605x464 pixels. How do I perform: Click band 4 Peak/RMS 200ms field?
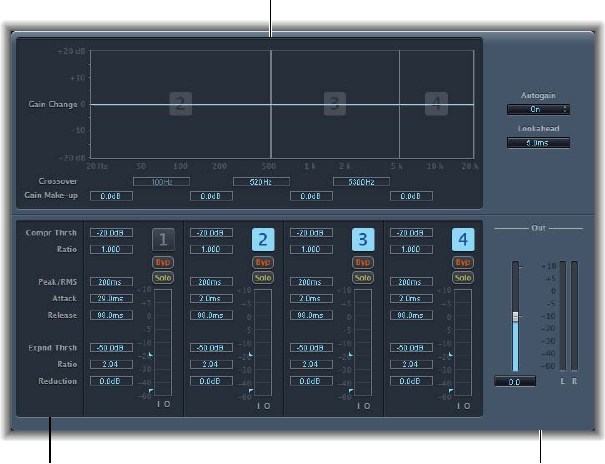(x=411, y=282)
